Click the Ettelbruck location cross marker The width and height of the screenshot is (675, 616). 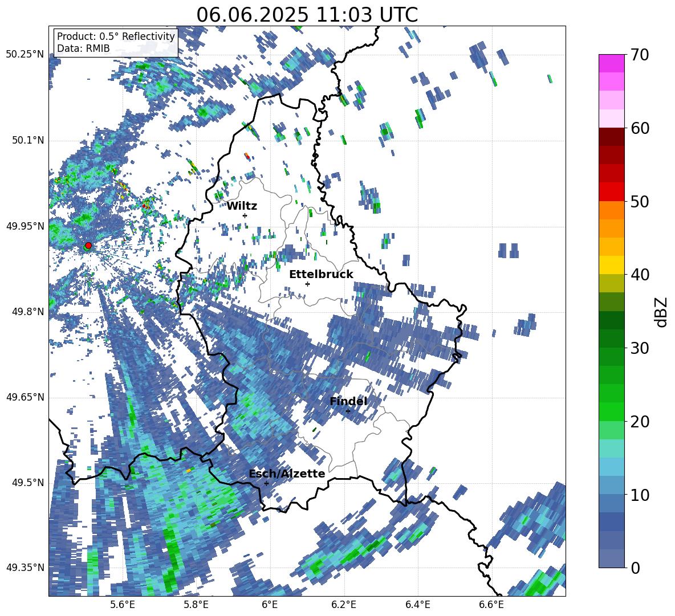point(307,284)
